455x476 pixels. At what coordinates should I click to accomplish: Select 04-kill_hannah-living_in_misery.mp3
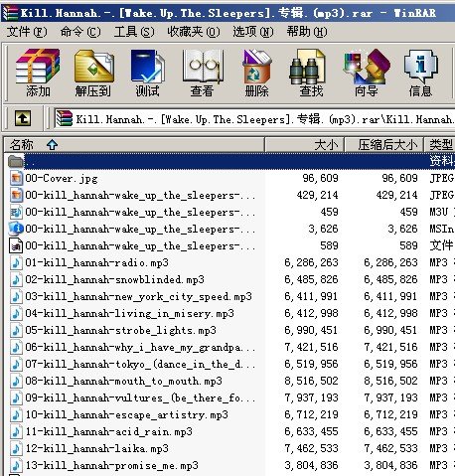[x=130, y=313]
